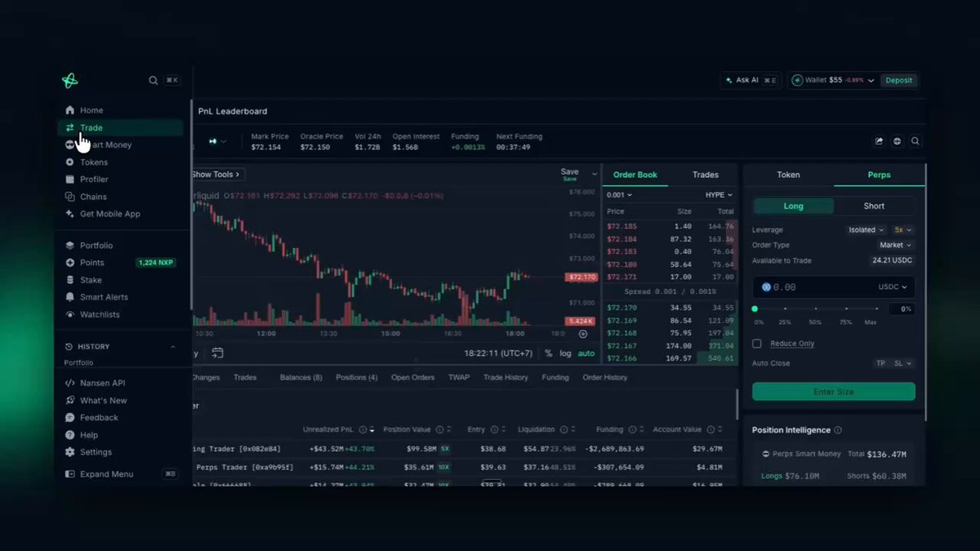The image size is (980, 551).
Task: Click the globe icon in header toolbar
Action: (x=898, y=141)
